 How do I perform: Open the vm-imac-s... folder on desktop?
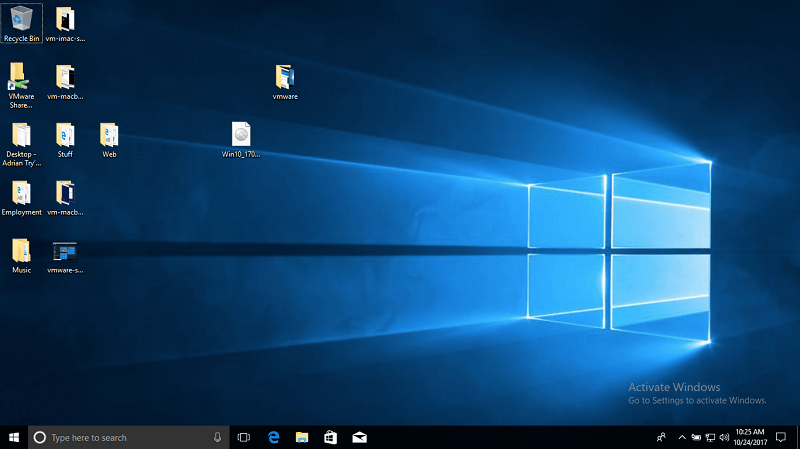65,24
